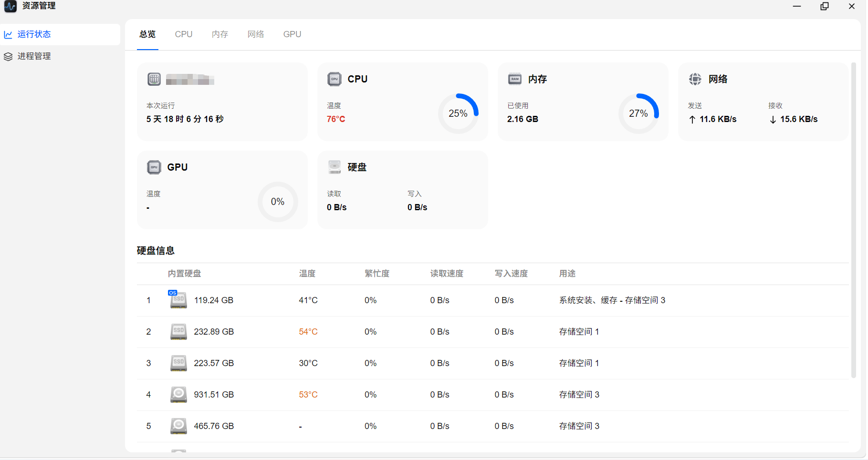The width and height of the screenshot is (868, 460).
Task: Click the upload arrow icon next to 11.6 KB/s
Action: pyautogui.click(x=692, y=120)
